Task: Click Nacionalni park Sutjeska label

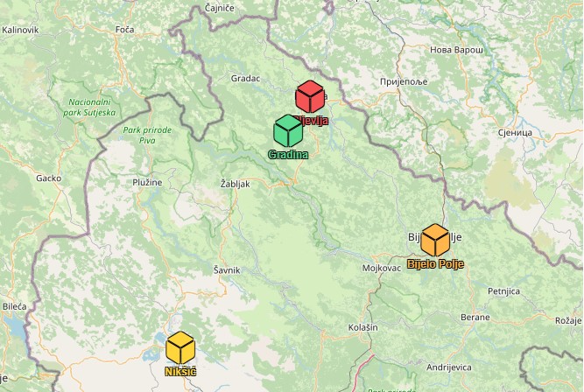Action: [89, 108]
